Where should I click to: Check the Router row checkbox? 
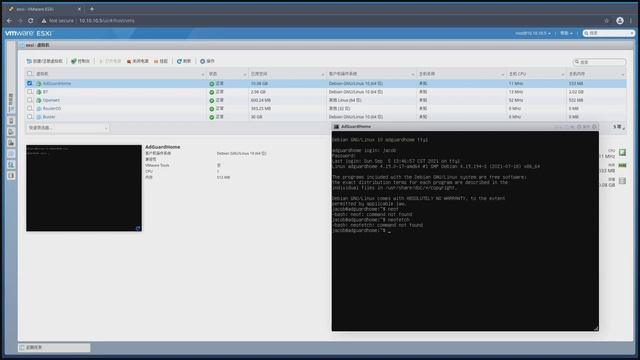point(30,117)
